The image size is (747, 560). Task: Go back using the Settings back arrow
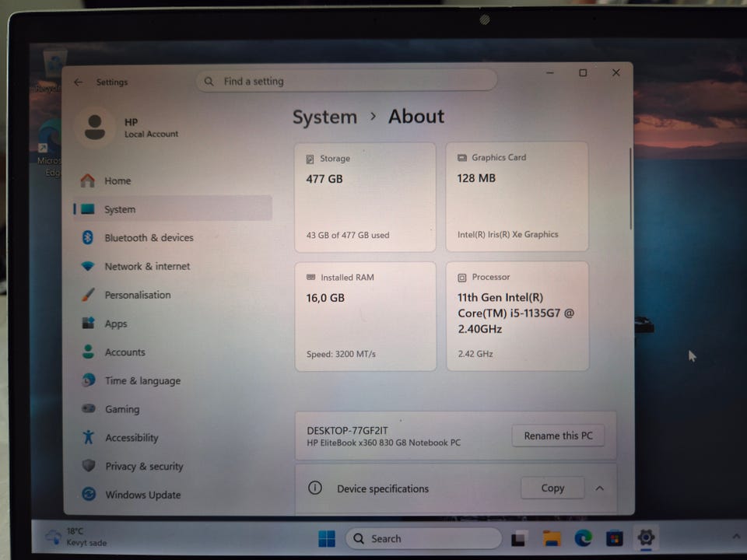point(79,82)
